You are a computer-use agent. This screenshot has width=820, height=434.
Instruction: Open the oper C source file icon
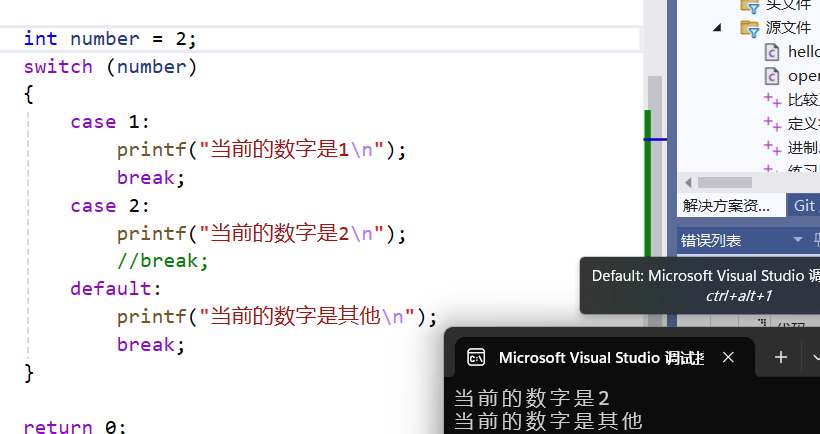[x=772, y=76]
